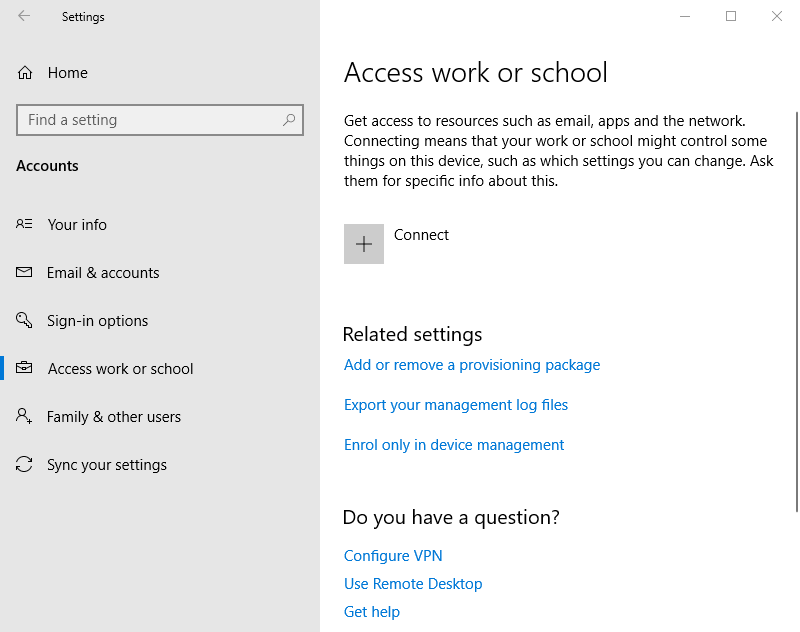Click the Access work or school briefcase icon
Image resolution: width=800 pixels, height=632 pixels.
(x=25, y=369)
